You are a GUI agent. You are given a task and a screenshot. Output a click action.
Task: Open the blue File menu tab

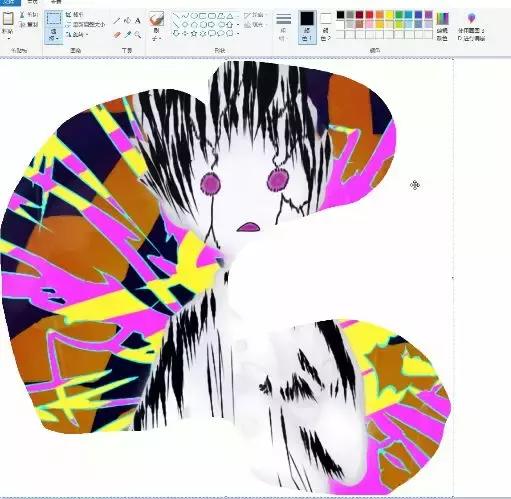[10, 2]
